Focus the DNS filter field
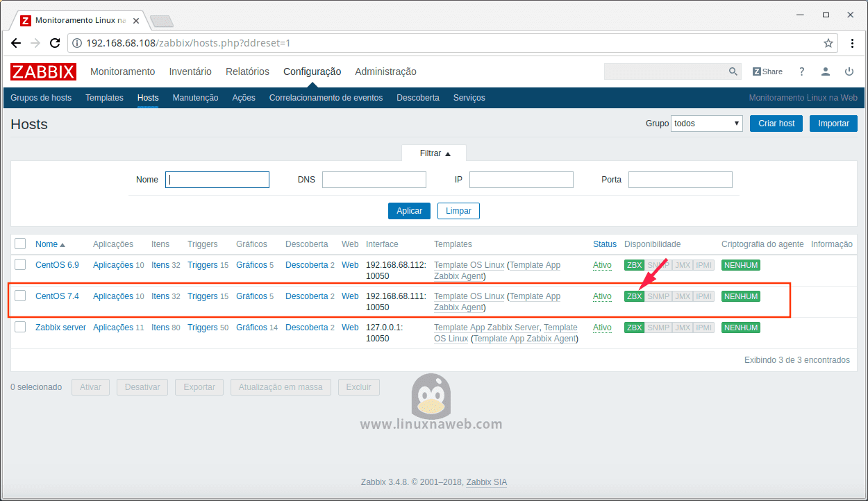 (374, 180)
